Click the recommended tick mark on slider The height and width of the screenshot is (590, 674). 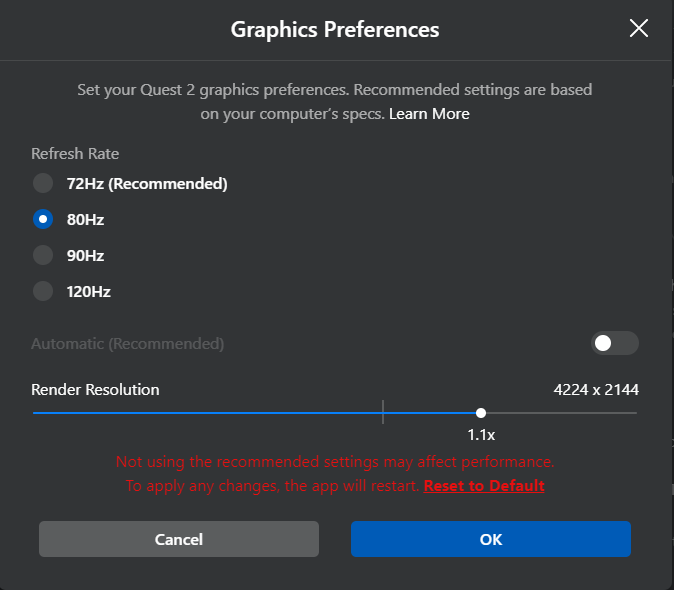click(x=383, y=412)
